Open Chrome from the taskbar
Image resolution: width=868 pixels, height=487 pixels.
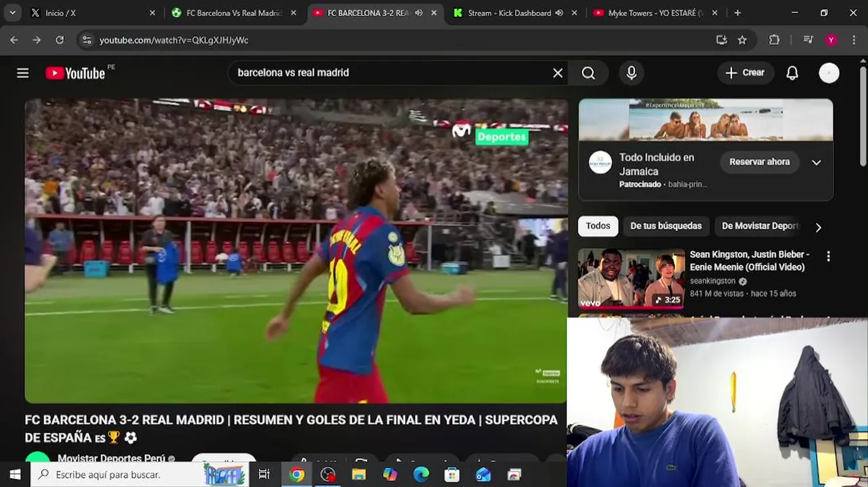coord(297,475)
